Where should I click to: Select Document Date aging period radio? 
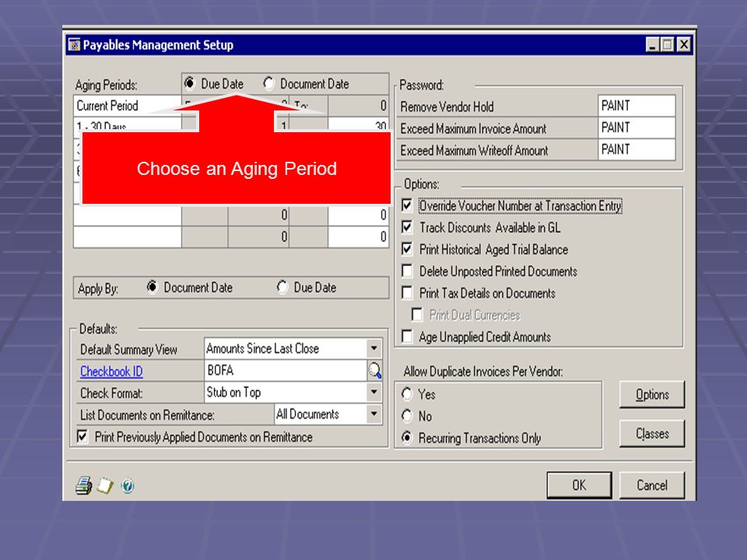point(268,84)
